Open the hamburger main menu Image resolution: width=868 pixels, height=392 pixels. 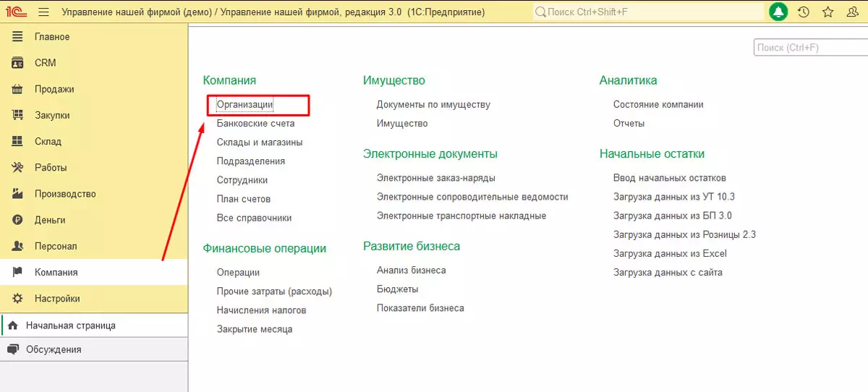[x=43, y=12]
